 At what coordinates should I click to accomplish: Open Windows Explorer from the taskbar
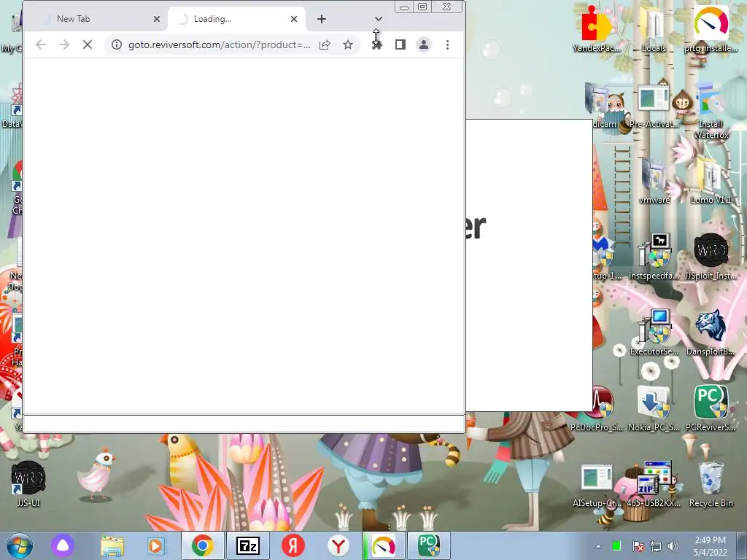tap(112, 545)
